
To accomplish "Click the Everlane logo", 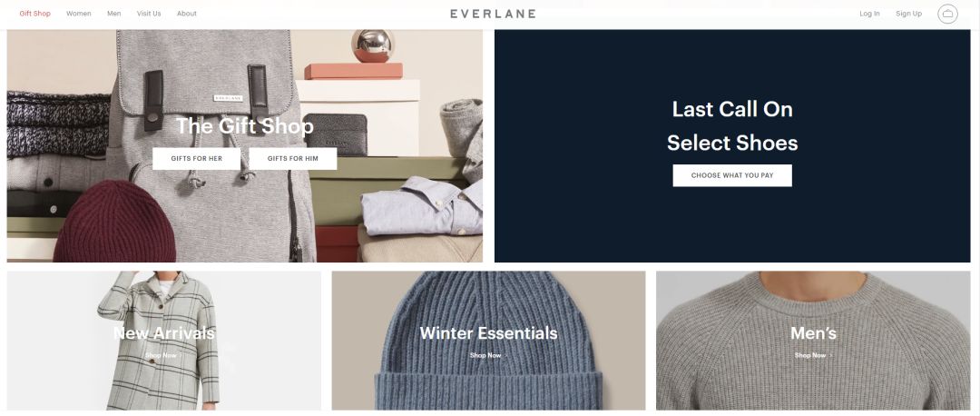I will tap(493, 14).
